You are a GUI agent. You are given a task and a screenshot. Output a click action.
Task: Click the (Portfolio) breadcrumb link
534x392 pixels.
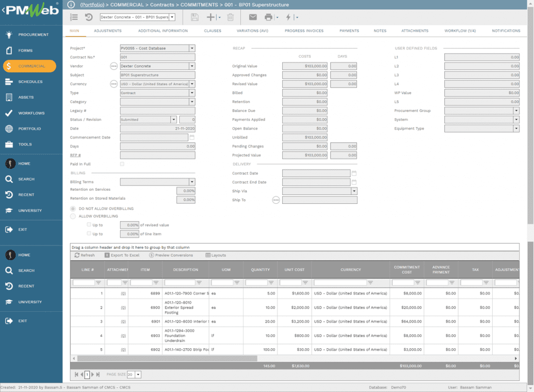click(x=92, y=5)
